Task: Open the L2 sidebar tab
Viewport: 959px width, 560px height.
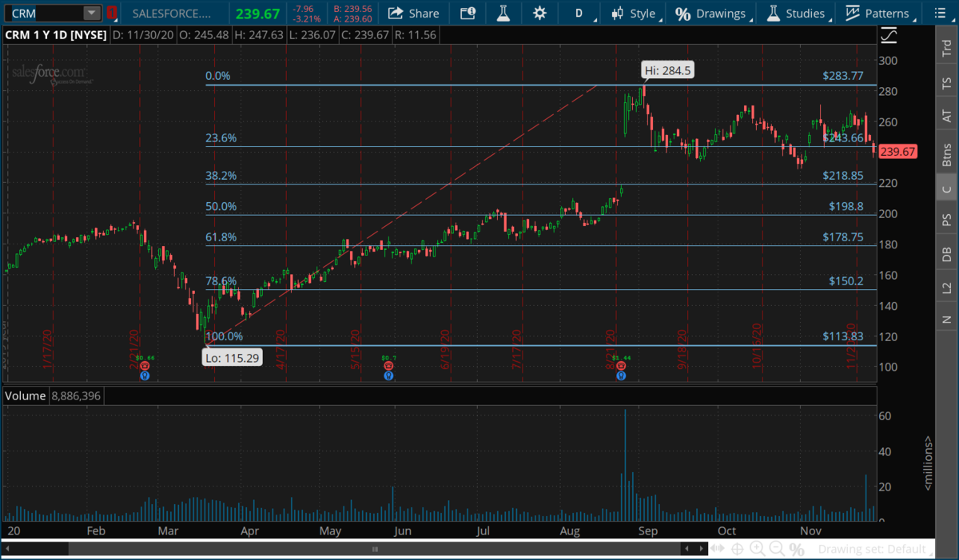Action: tap(947, 288)
